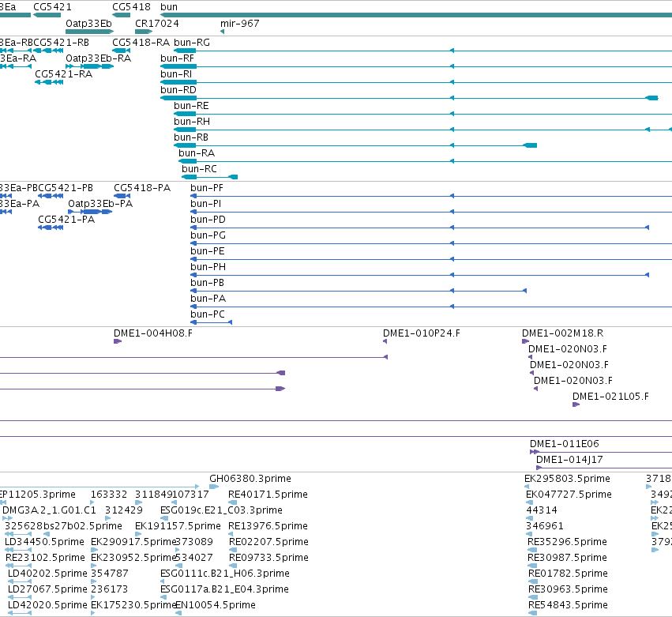Click the ESG0117a.B21_E04.3prime label
The width and height of the screenshot is (672, 617).
point(224,589)
